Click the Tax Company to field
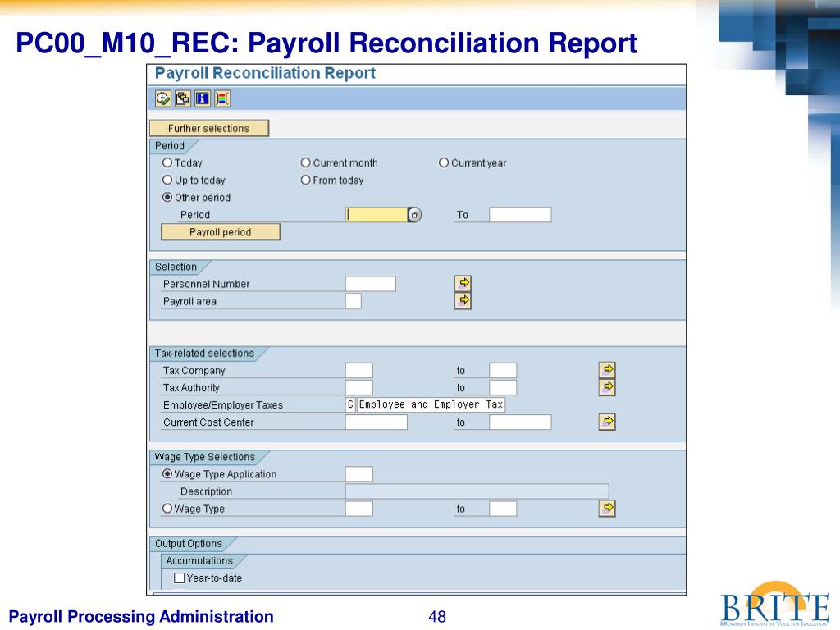Viewport: 840px width, 630px height. 503,370
